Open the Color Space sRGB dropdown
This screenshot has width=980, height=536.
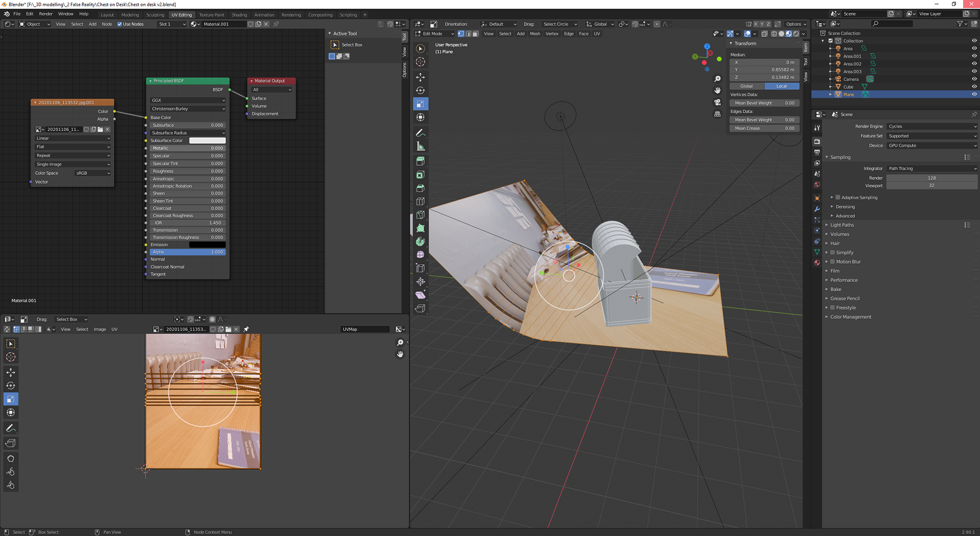pyautogui.click(x=92, y=173)
